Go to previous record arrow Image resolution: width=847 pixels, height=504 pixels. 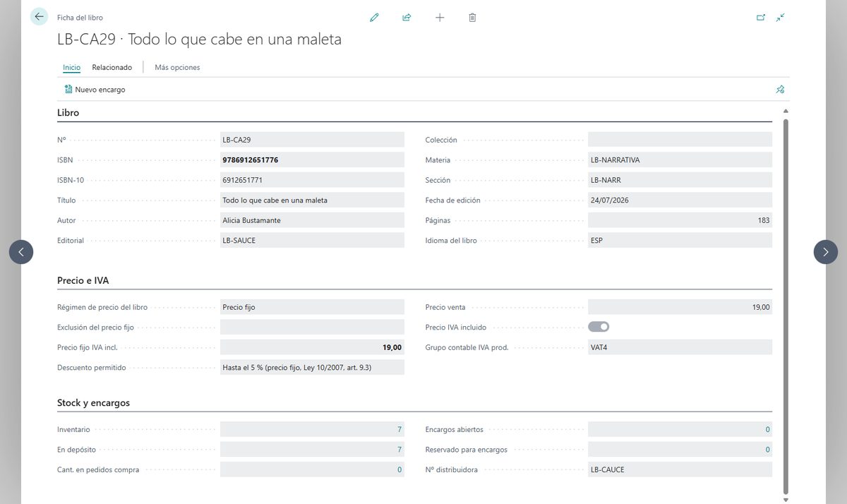[x=21, y=252]
